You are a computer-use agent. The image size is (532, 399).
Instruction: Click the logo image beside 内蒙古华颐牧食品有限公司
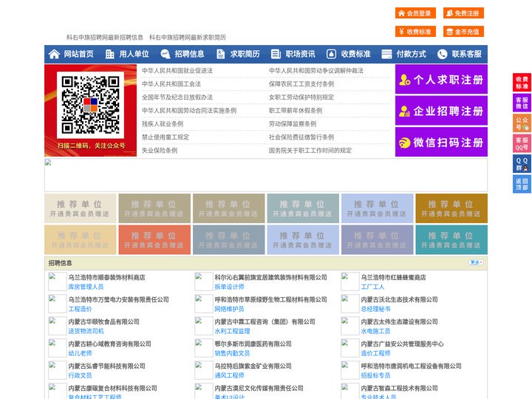pyautogui.click(x=58, y=326)
